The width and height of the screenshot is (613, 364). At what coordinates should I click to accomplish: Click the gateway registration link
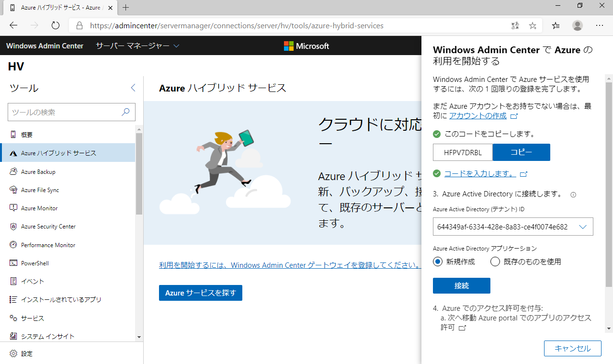coord(290,265)
